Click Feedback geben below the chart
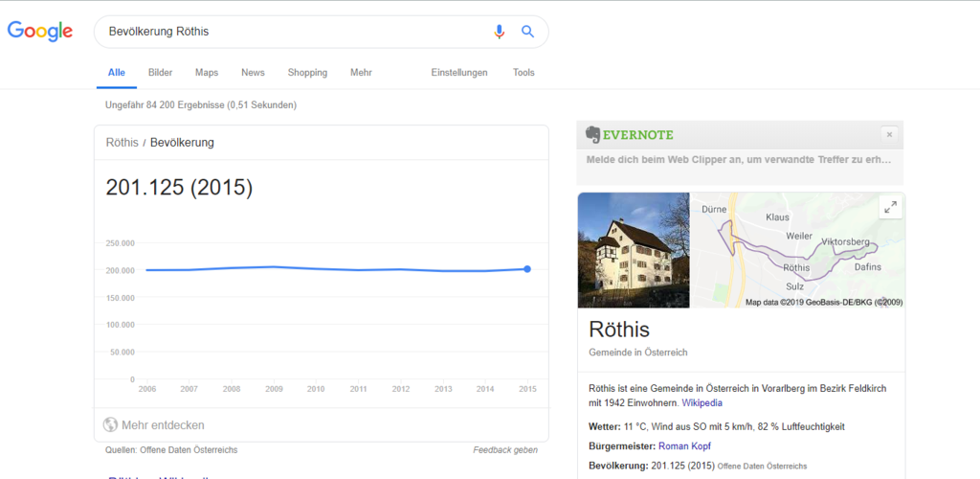The width and height of the screenshot is (980, 479). (x=505, y=450)
